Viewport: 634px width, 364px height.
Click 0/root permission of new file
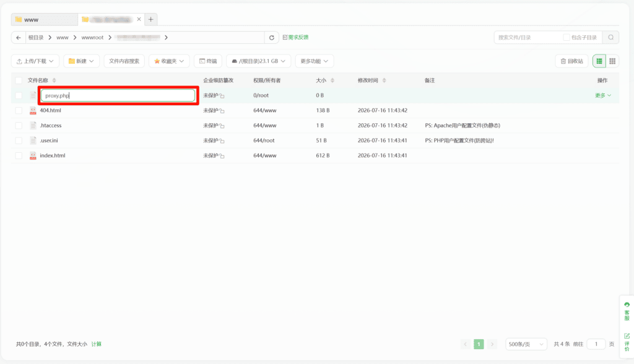[261, 95]
